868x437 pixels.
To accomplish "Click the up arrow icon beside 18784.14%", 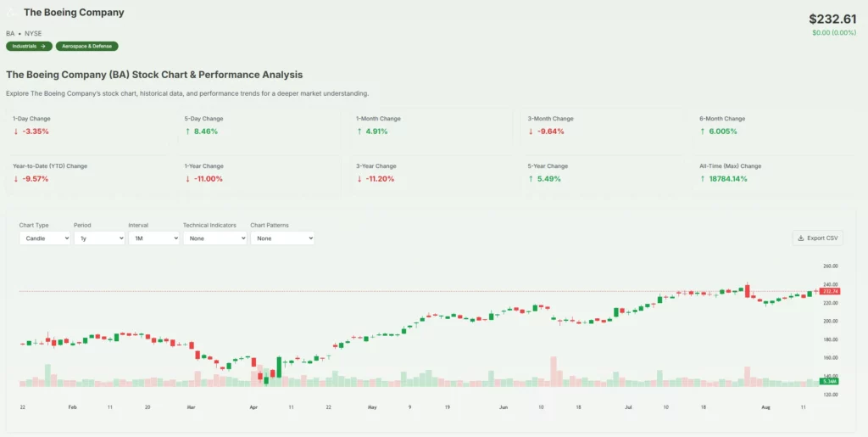I will pyautogui.click(x=703, y=179).
